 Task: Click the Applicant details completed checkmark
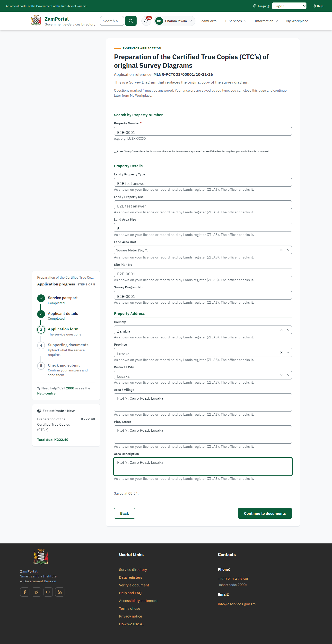(41, 314)
